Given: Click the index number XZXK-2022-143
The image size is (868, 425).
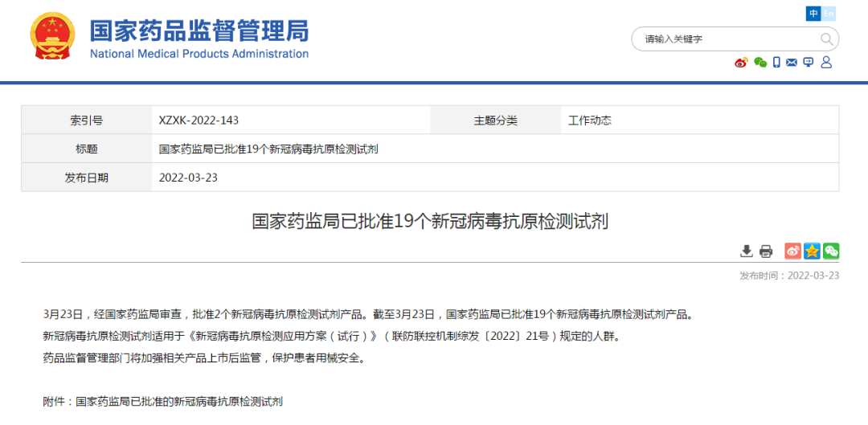Looking at the screenshot, I should (199, 121).
